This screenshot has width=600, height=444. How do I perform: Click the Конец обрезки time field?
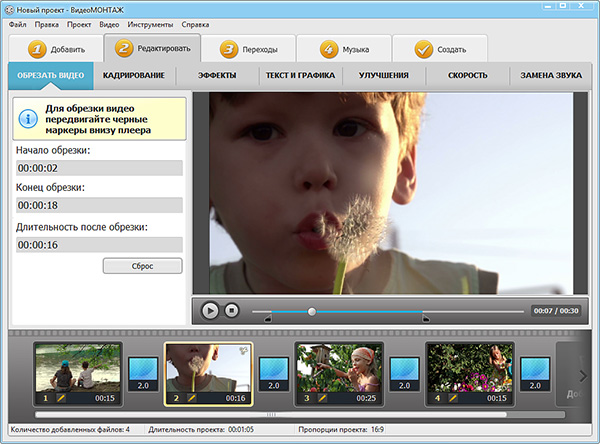pyautogui.click(x=99, y=205)
